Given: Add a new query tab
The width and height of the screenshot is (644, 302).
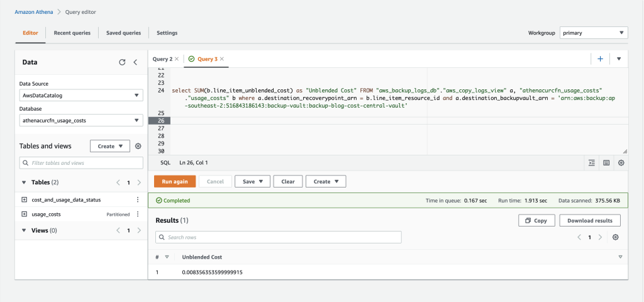Looking at the screenshot, I should (600, 59).
